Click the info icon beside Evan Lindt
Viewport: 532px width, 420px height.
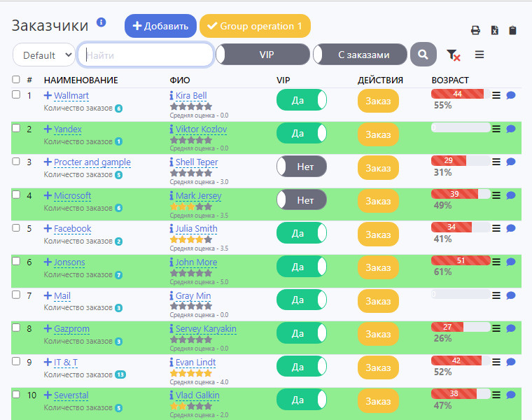pyautogui.click(x=171, y=363)
